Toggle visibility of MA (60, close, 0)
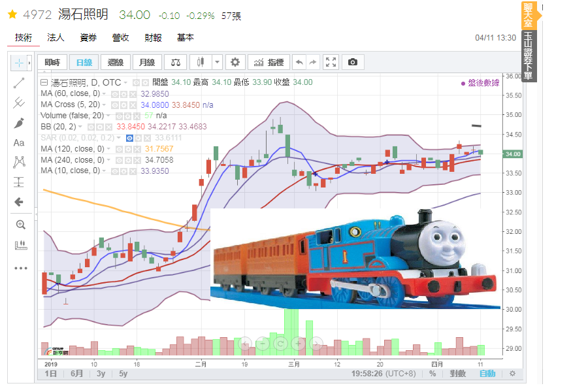The width and height of the screenshot is (588, 392). click(115, 94)
